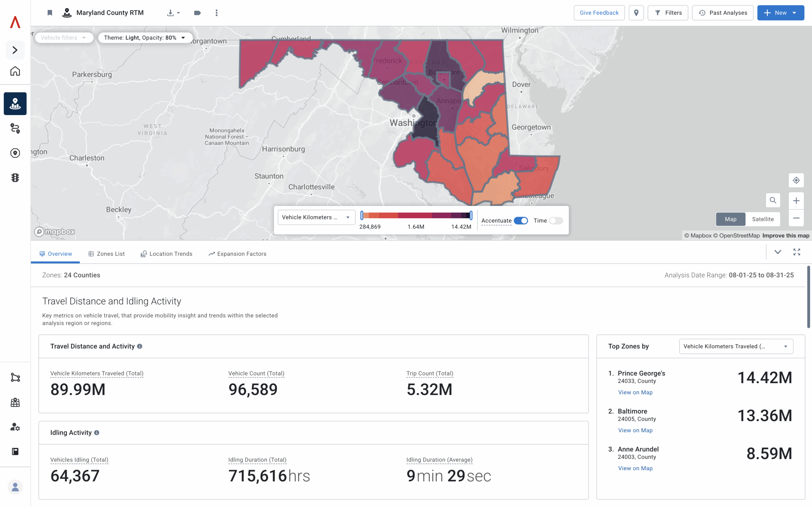Open the Expansion Factors tab

coord(237,254)
